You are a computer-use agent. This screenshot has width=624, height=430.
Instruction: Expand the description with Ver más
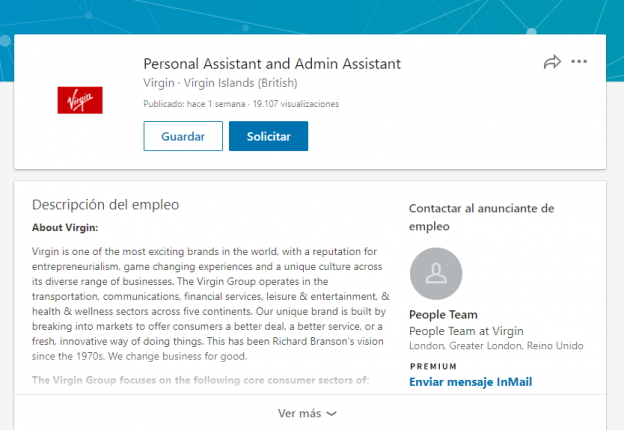pyautogui.click(x=300, y=412)
